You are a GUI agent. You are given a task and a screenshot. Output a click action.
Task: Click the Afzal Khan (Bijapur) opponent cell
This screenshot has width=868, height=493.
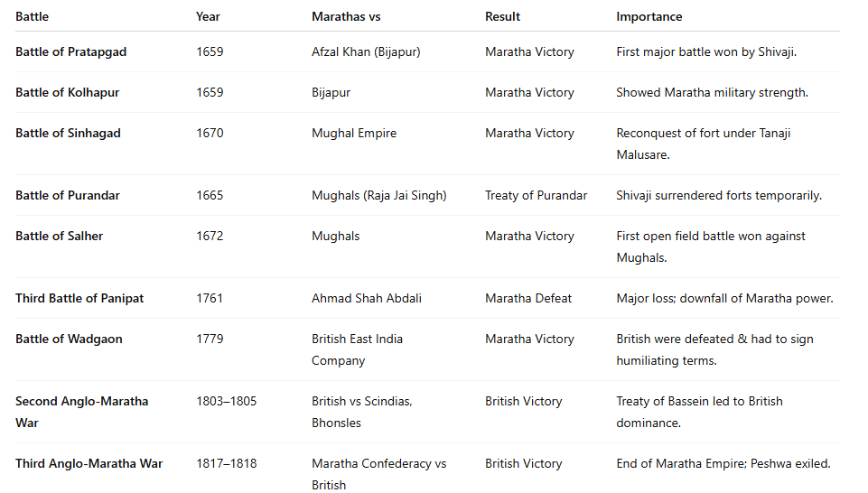366,52
